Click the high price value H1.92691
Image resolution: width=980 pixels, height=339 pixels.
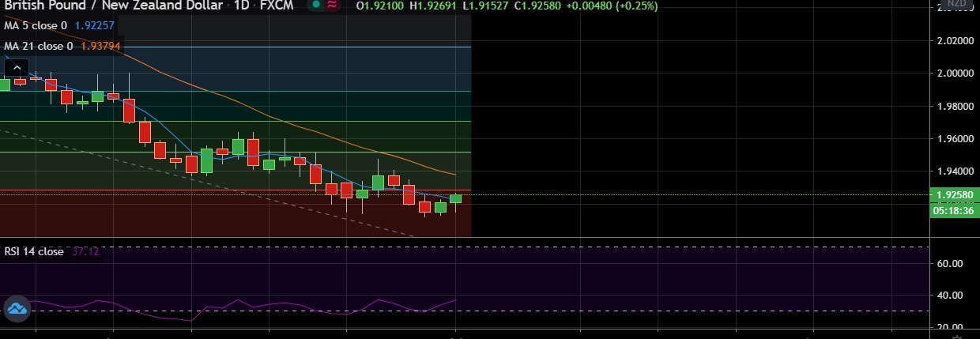(434, 6)
